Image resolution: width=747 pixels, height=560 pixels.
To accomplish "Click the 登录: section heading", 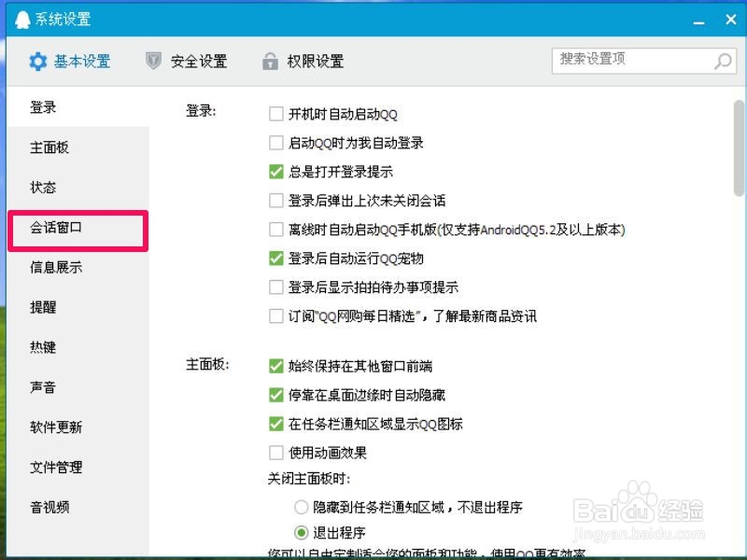I will pyautogui.click(x=201, y=111).
